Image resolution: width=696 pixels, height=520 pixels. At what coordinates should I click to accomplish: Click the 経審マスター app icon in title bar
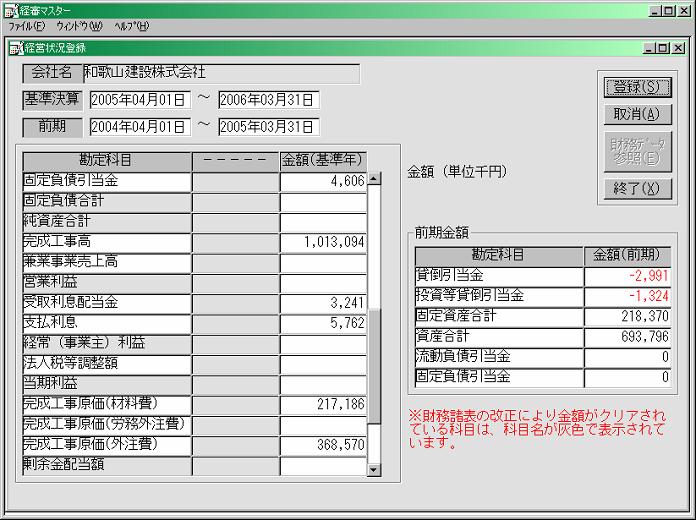10,10
